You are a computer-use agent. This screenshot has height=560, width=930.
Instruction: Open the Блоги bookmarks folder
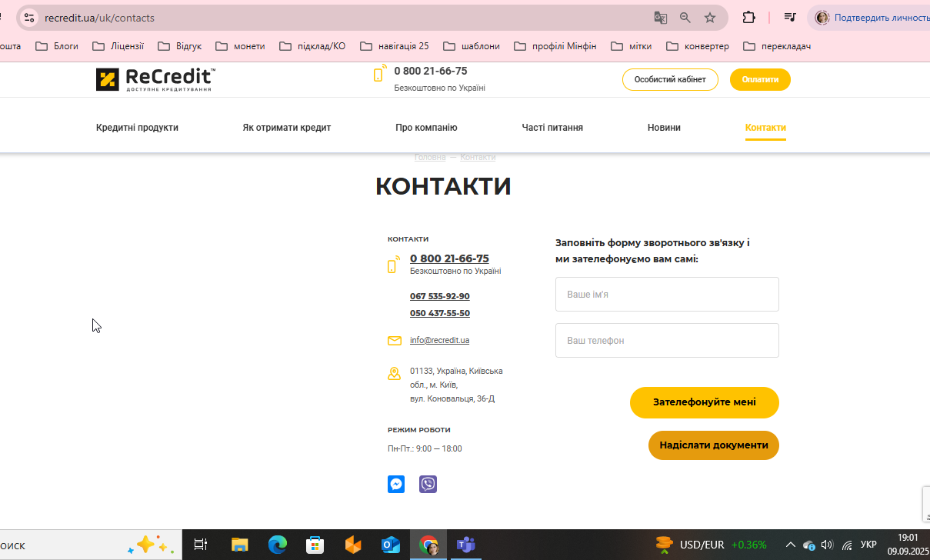pyautogui.click(x=57, y=46)
